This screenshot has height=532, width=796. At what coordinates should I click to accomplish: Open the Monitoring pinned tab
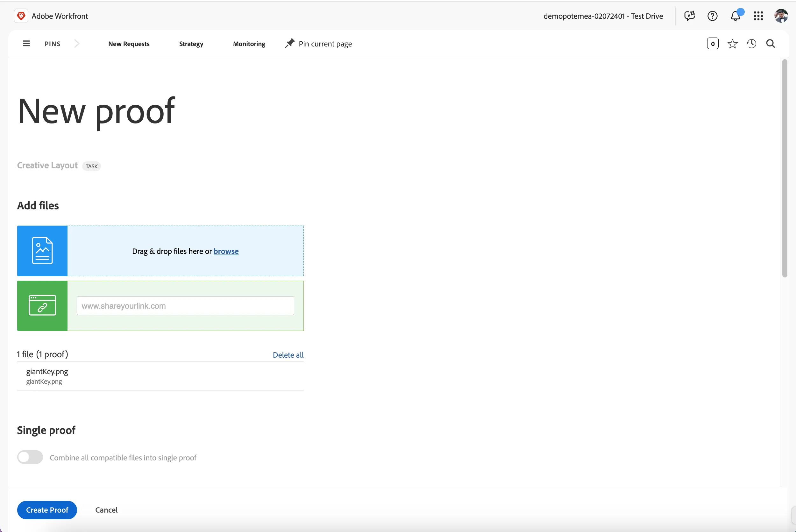tap(249, 44)
